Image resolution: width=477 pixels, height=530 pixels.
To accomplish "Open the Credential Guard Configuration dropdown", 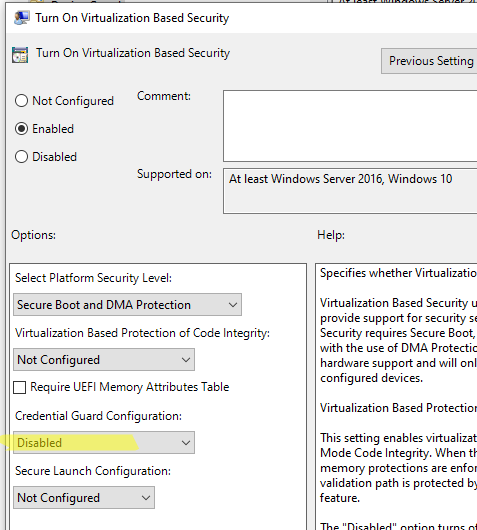I will [x=104, y=442].
